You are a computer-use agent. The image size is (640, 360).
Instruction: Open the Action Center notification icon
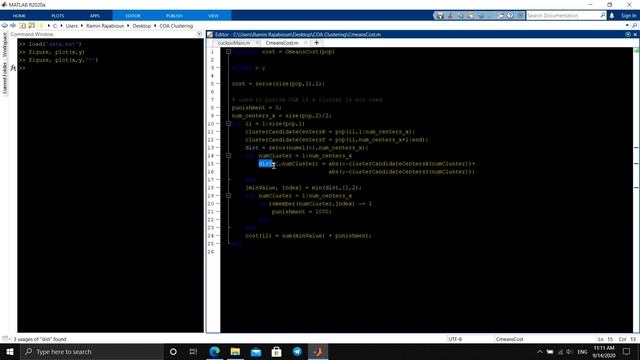pyautogui.click(x=627, y=351)
